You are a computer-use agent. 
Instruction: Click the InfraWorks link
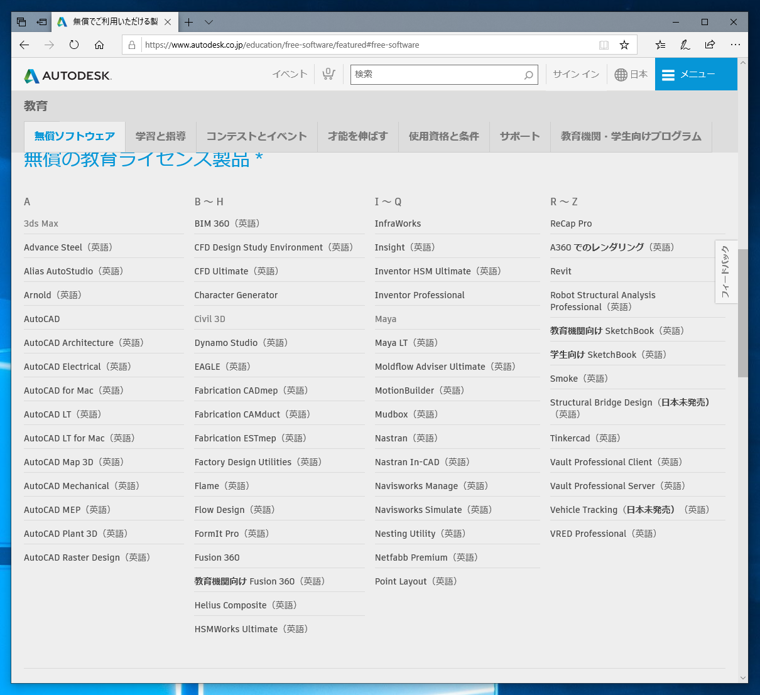[398, 223]
